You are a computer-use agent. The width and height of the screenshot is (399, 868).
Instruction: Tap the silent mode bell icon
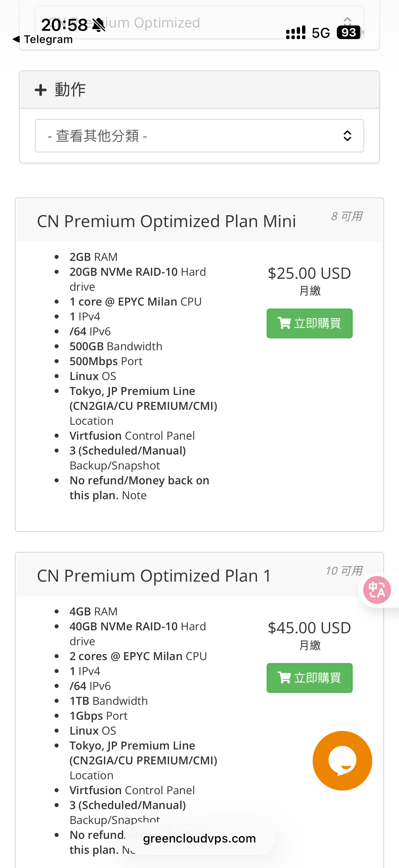click(99, 25)
